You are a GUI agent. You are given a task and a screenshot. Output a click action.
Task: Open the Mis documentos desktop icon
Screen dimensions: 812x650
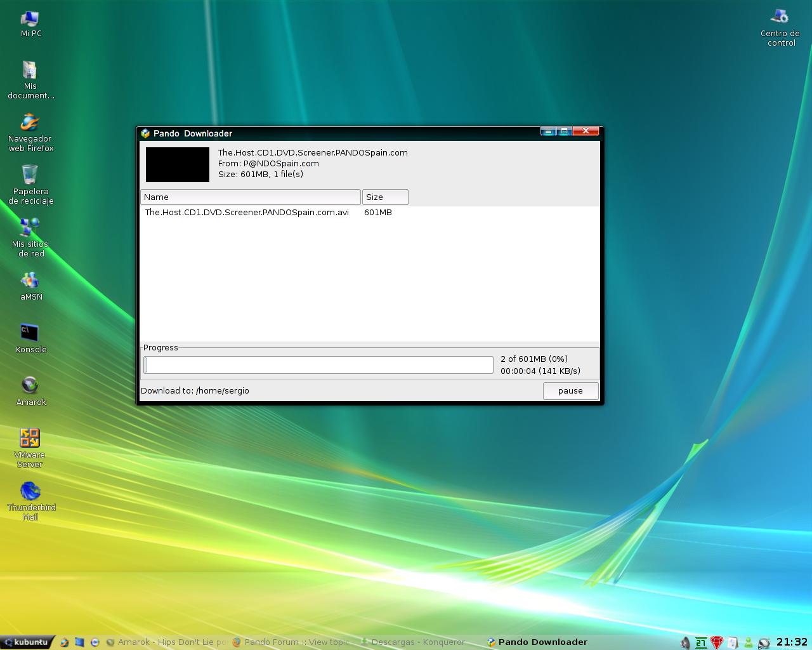(30, 79)
